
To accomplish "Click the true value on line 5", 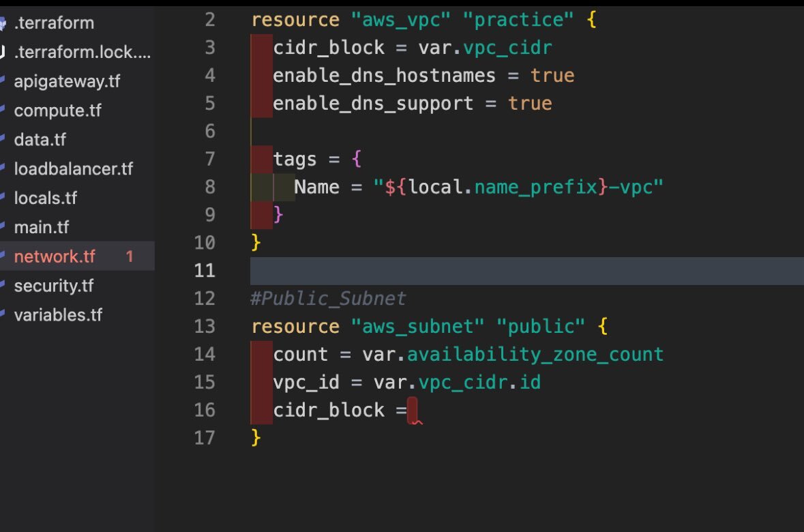I will click(530, 104).
